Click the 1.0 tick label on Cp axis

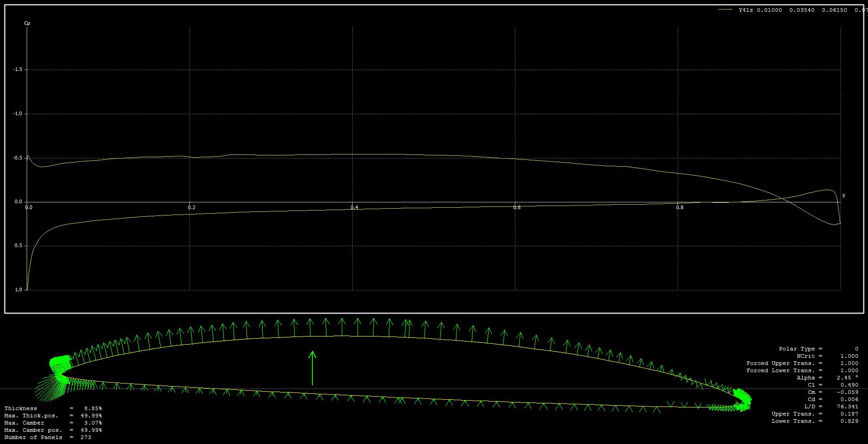click(18, 290)
